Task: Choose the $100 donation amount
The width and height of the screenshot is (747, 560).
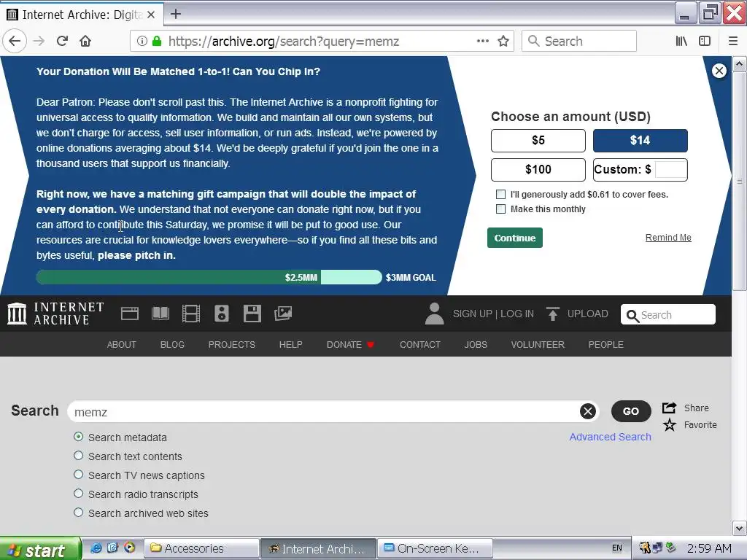Action: coord(538,169)
